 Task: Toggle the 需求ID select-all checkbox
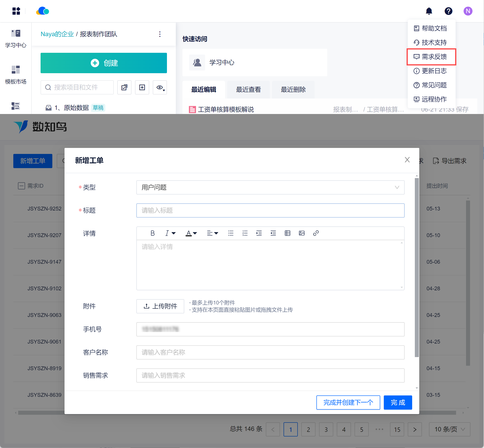(x=21, y=186)
